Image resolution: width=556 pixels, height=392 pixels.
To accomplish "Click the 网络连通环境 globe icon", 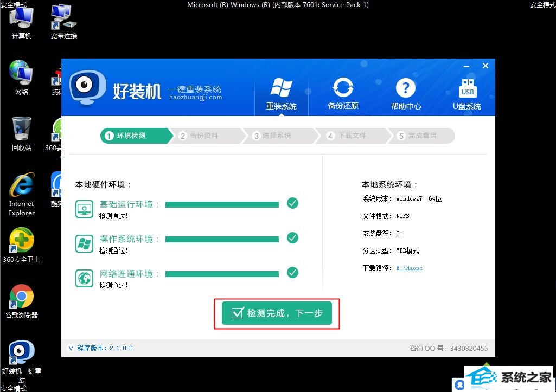I will (84, 278).
